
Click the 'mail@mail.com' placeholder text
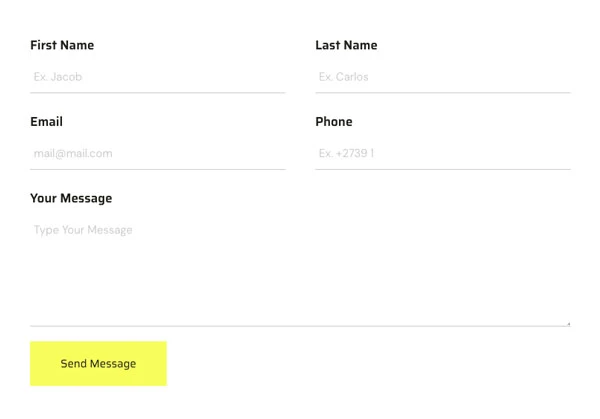[73, 153]
